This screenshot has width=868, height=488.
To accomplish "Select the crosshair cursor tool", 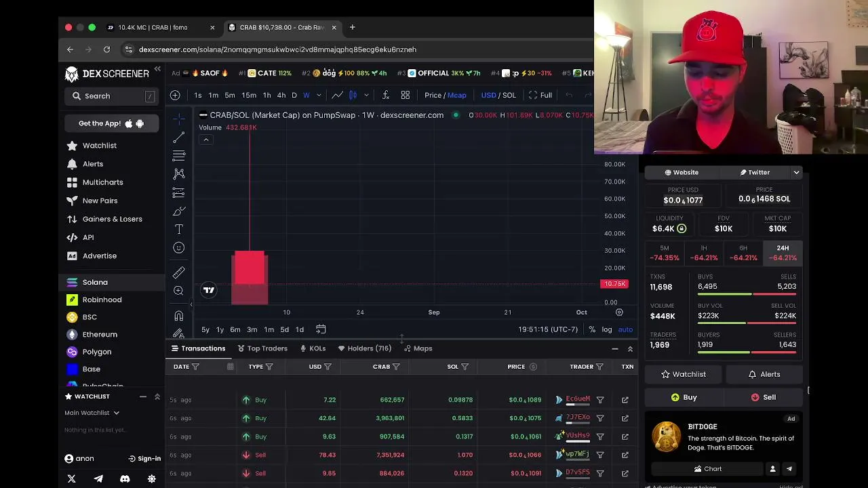I will (x=179, y=119).
